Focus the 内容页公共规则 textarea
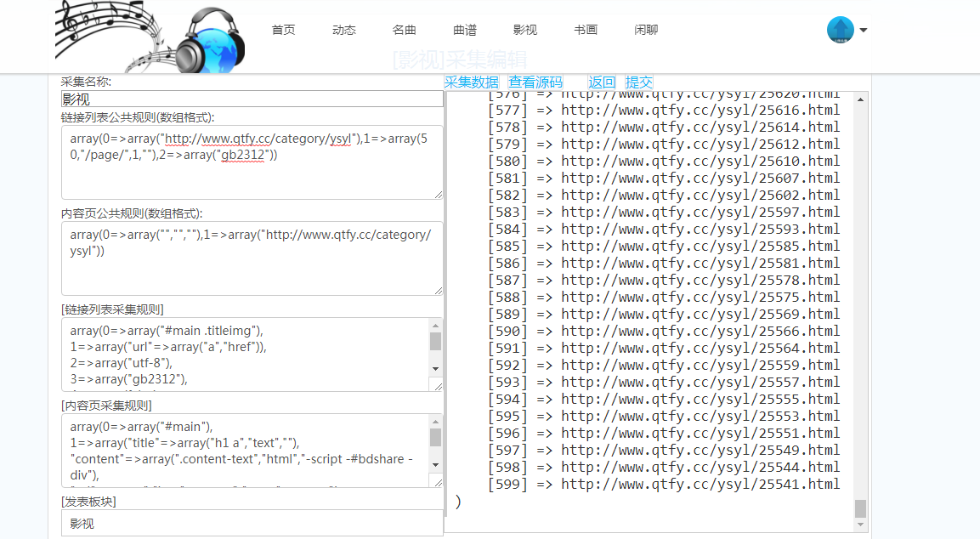Image resolution: width=980 pixels, height=539 pixels. pos(252,258)
